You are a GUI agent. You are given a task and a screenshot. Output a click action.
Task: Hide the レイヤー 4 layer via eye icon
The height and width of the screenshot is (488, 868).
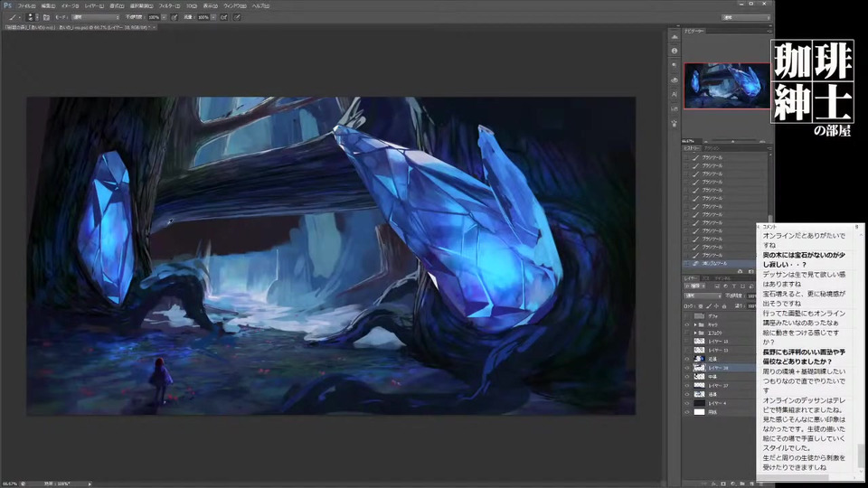coord(687,402)
